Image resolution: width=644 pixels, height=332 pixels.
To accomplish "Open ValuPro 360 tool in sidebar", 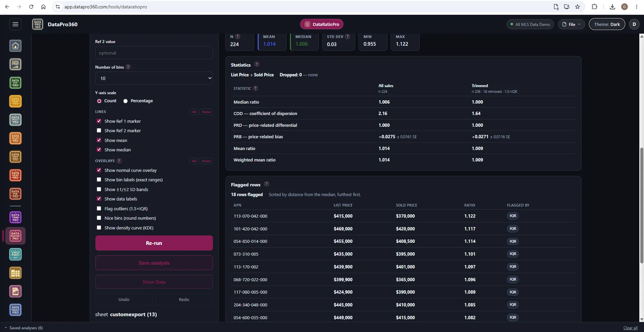I will (x=15, y=254).
